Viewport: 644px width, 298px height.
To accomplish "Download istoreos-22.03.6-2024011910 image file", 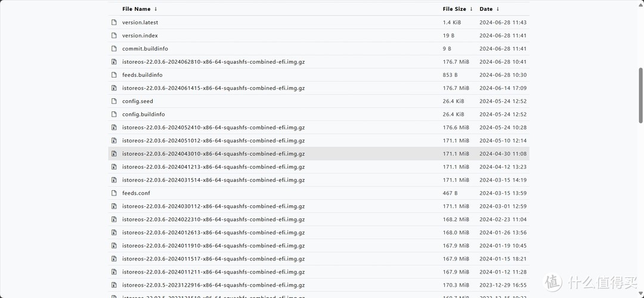I will pyautogui.click(x=213, y=246).
